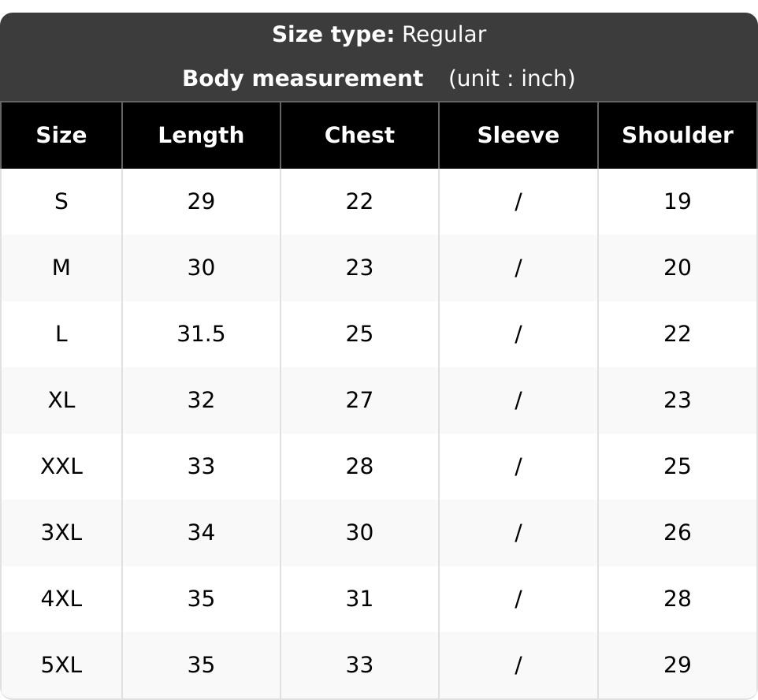The height and width of the screenshot is (700, 758).
Task: Select the S size row label
Action: [x=61, y=201]
